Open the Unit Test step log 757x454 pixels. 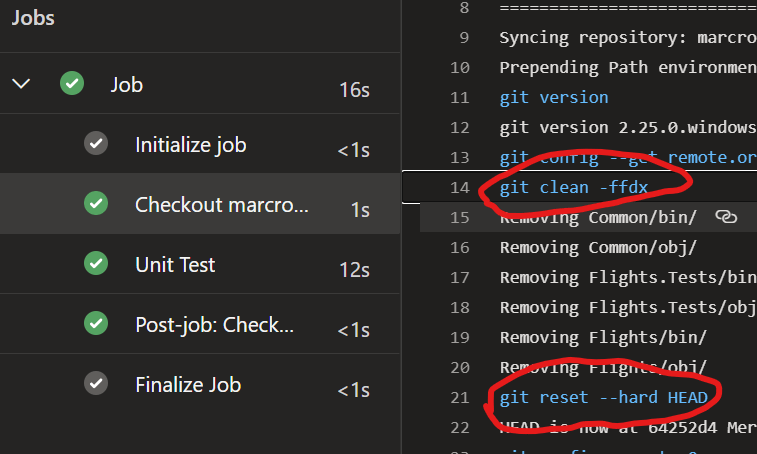175,265
